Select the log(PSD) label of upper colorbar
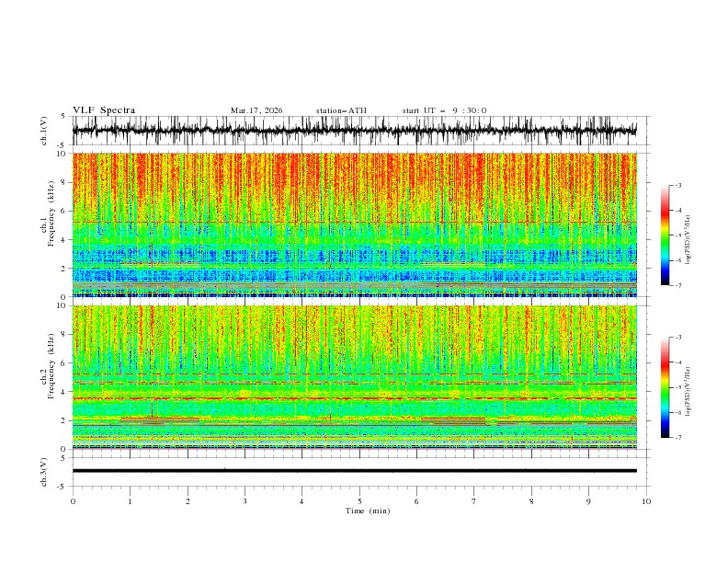 (x=688, y=240)
